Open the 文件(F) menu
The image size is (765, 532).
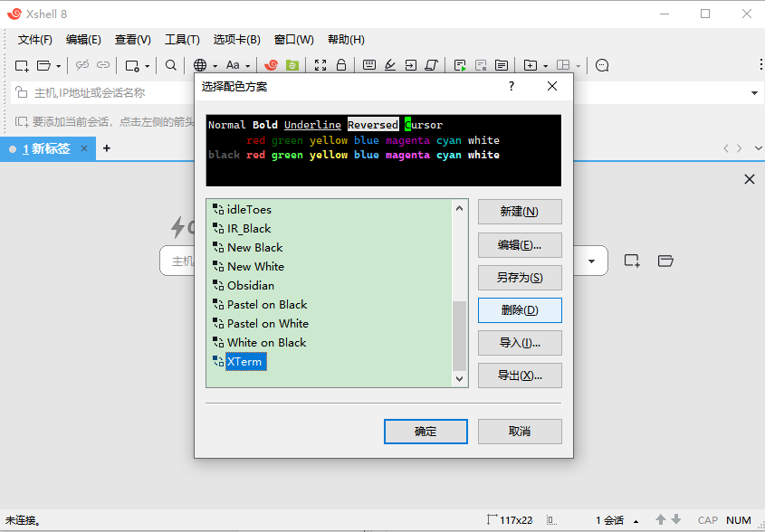click(35, 40)
